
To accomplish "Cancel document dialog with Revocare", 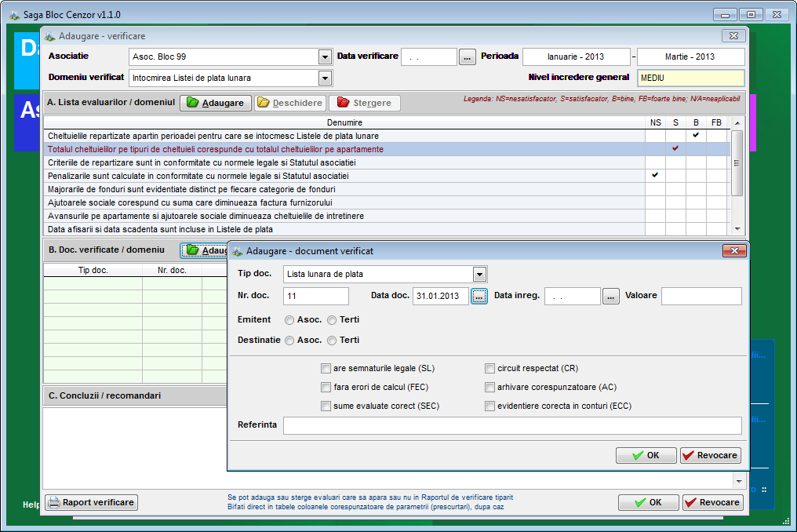I will pyautogui.click(x=711, y=455).
